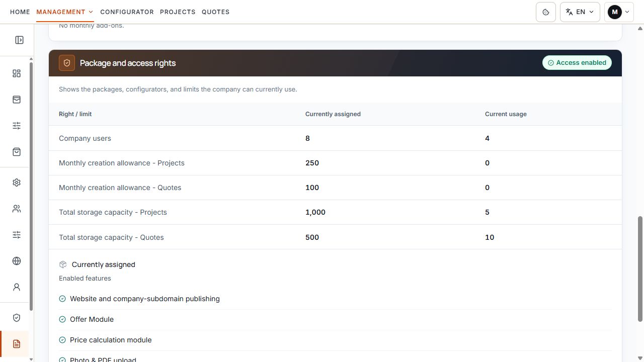Click the Currently assigned column header
The width and height of the screenshot is (644, 362).
(333, 114)
